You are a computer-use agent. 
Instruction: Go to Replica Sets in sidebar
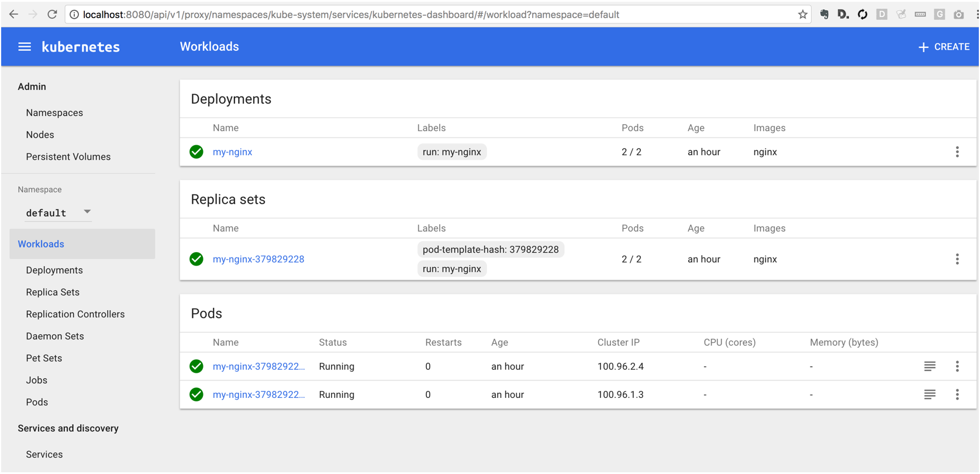[53, 292]
